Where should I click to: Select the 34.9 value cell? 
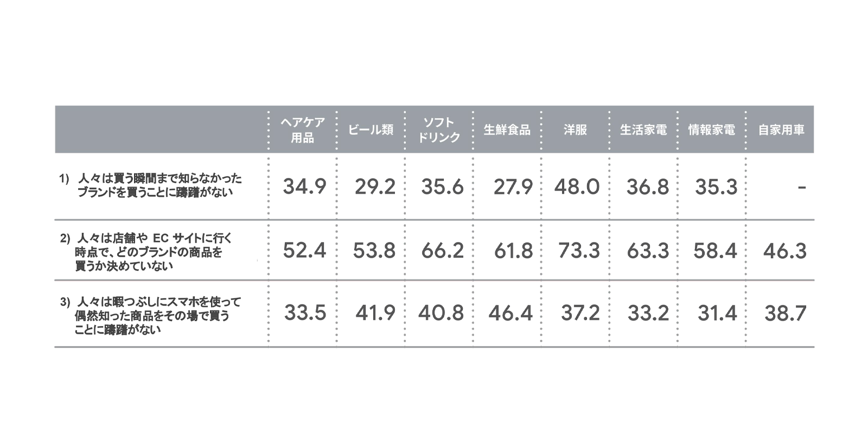(x=304, y=187)
